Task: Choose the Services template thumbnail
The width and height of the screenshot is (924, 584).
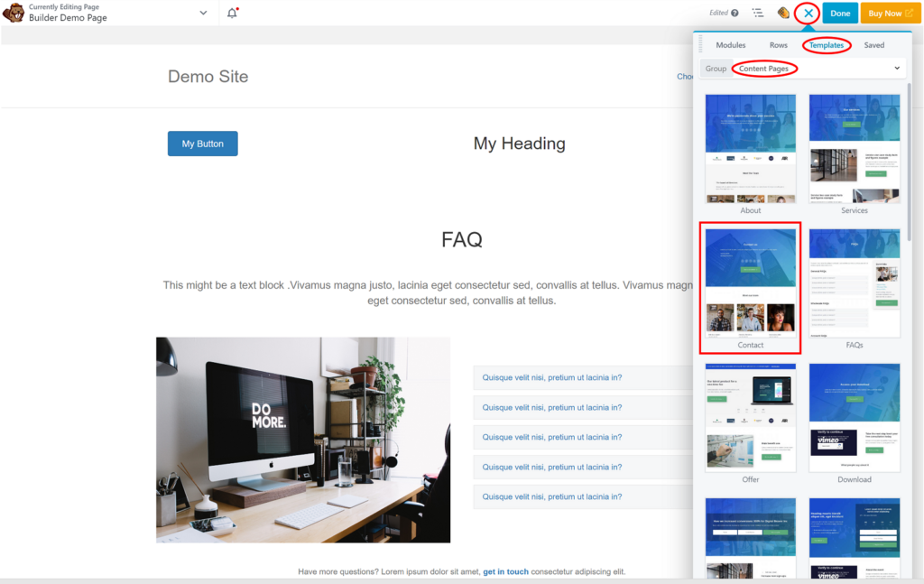Action: 855,149
